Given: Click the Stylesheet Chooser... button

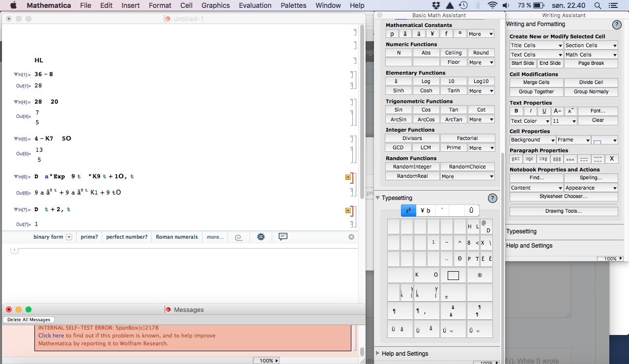Looking at the screenshot, I should 564,196.
